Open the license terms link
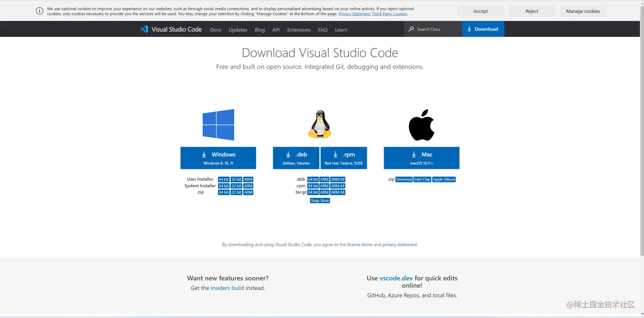The image size is (644, 318). [x=360, y=245]
